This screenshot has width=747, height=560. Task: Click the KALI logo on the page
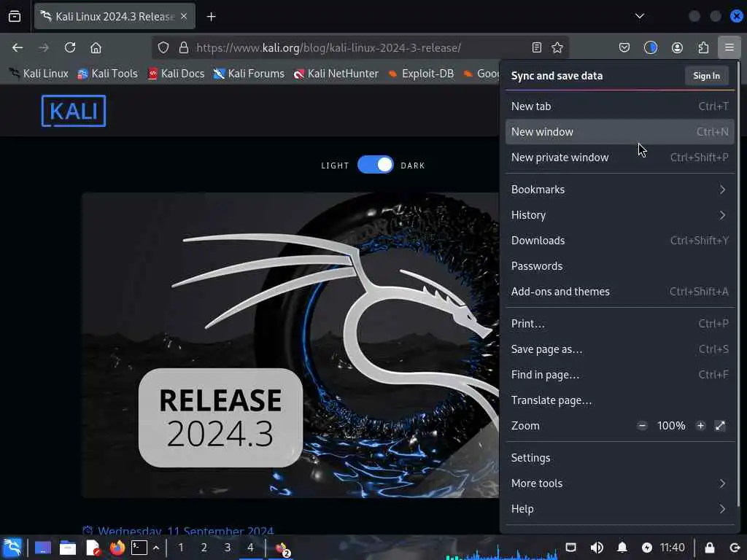[74, 111]
